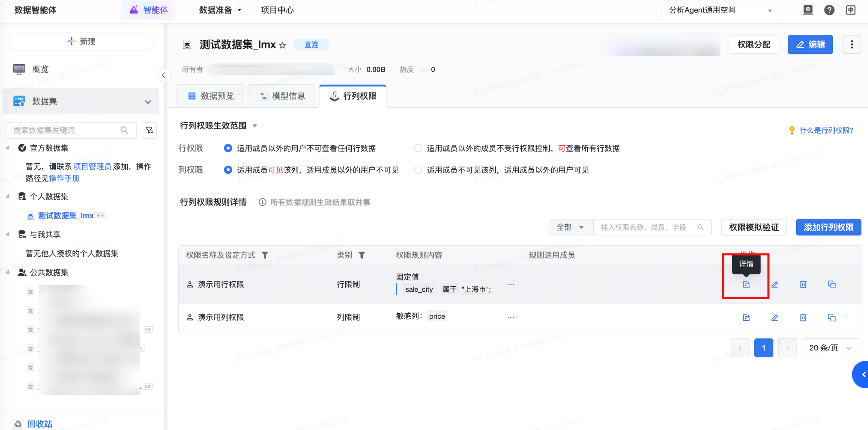
Task: Click the 添加行列权限 button
Action: click(x=828, y=227)
